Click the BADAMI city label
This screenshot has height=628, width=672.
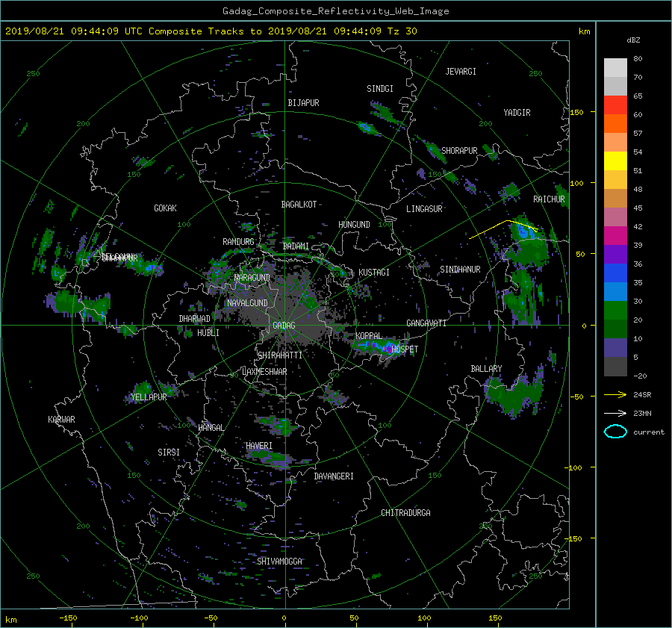[296, 246]
